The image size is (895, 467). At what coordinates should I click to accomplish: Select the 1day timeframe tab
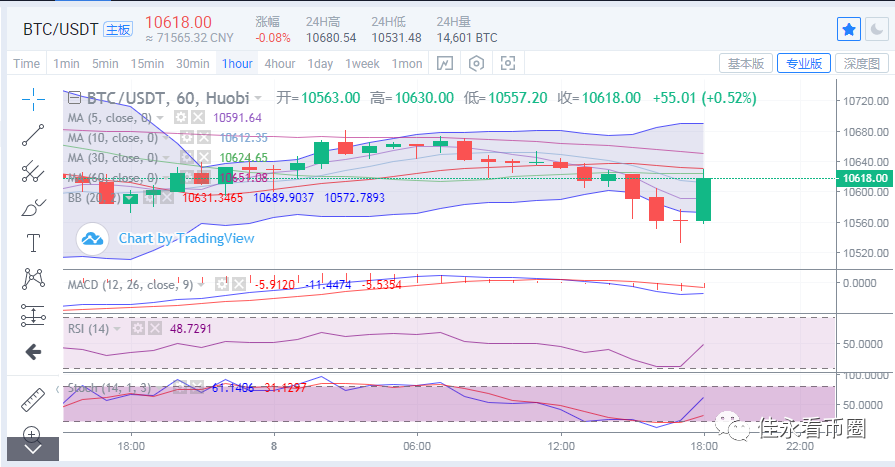point(320,63)
